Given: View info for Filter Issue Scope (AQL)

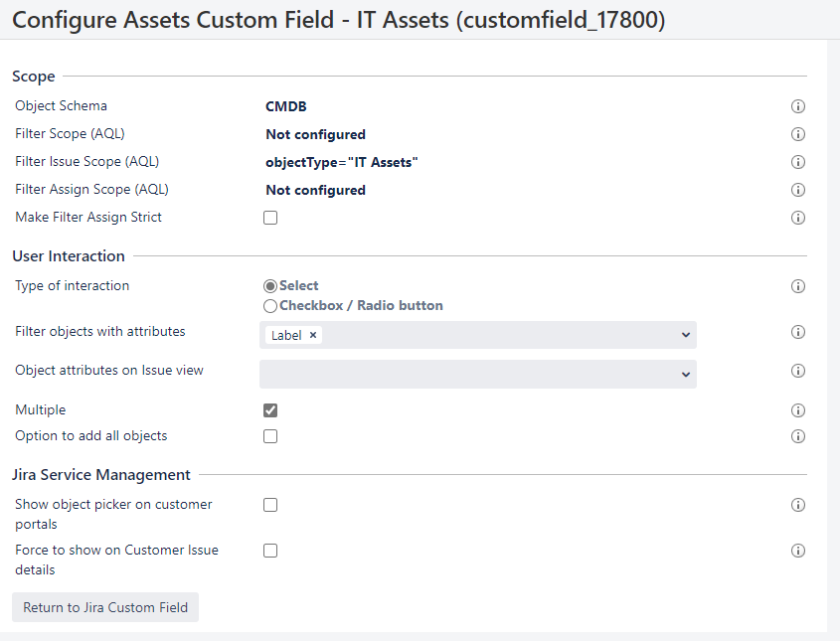Looking at the screenshot, I should [798, 162].
